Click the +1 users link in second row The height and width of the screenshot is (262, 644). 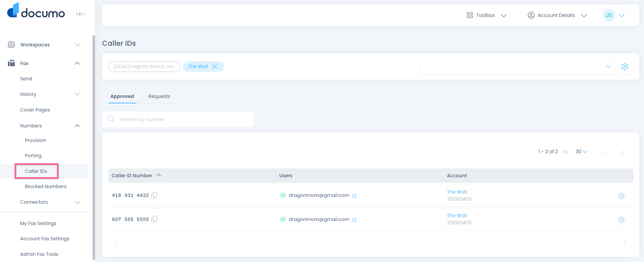pos(354,219)
